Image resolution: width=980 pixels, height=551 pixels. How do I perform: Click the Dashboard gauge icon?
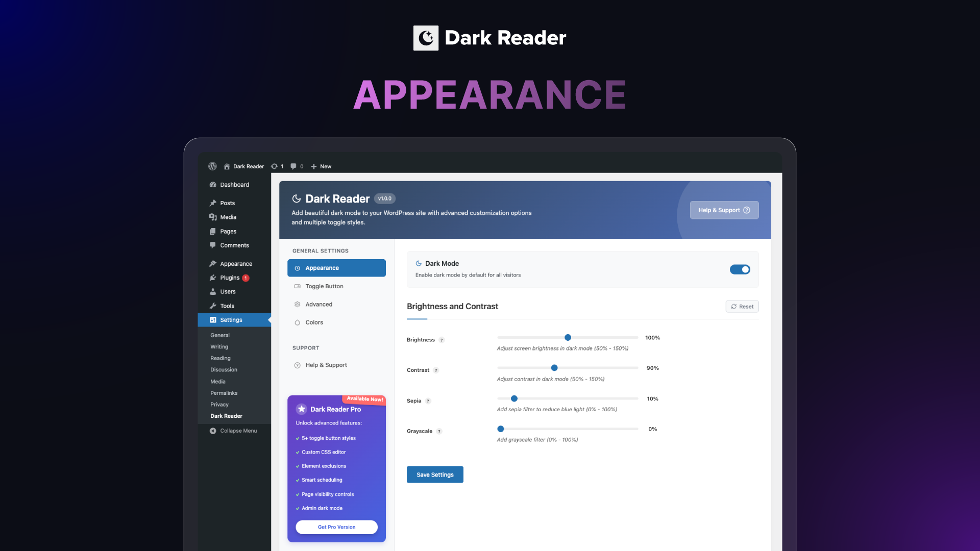tap(213, 185)
